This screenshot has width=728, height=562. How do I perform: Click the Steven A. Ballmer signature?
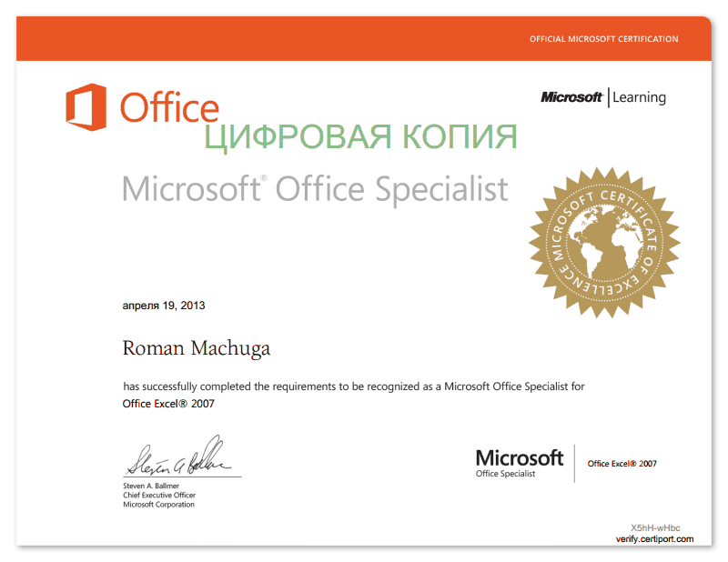point(179,457)
